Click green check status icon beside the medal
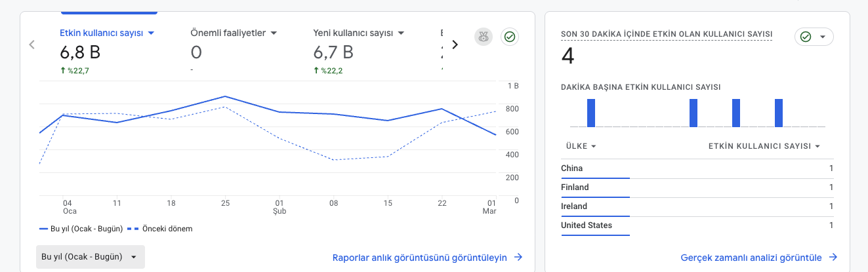Viewport: 868px width, 272px height. pos(510,37)
